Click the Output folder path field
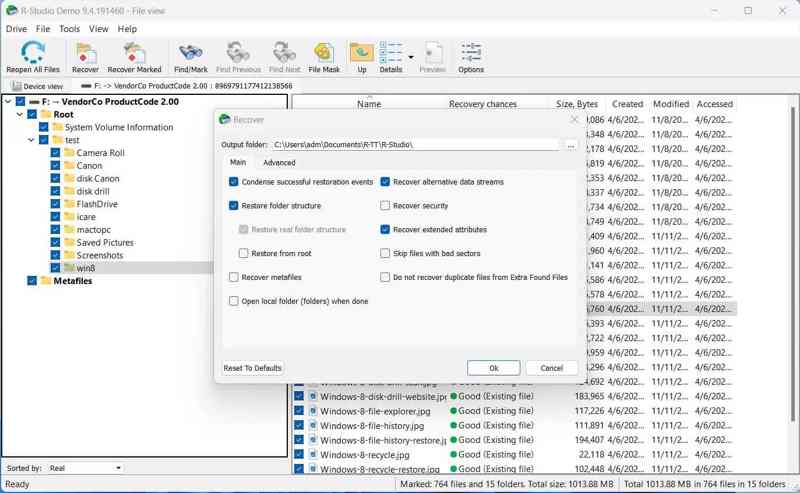 coord(416,145)
